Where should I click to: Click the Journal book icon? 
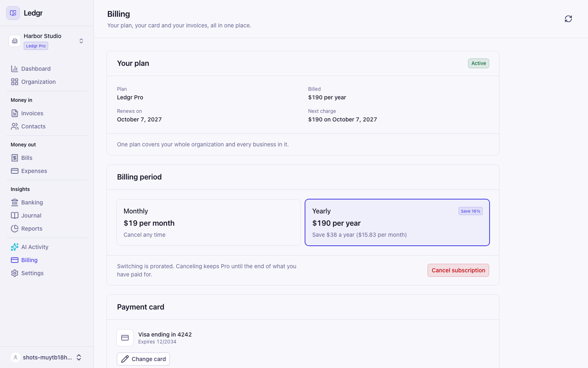(15, 215)
